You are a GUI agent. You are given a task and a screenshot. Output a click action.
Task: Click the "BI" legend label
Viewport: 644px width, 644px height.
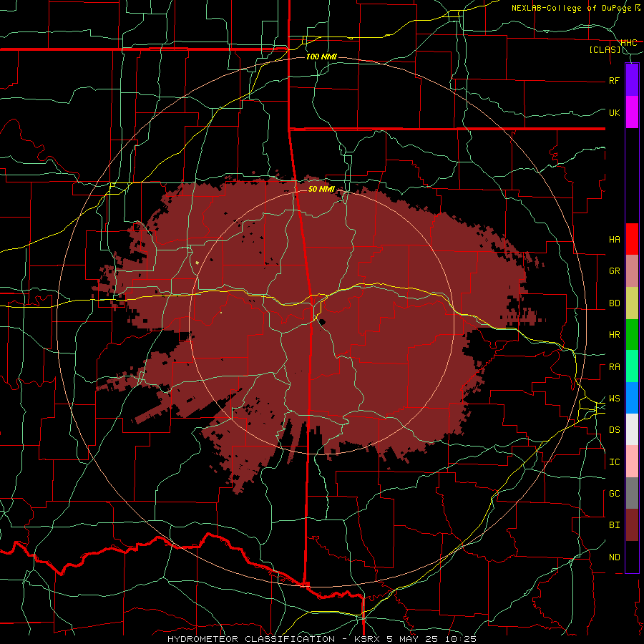(x=614, y=525)
